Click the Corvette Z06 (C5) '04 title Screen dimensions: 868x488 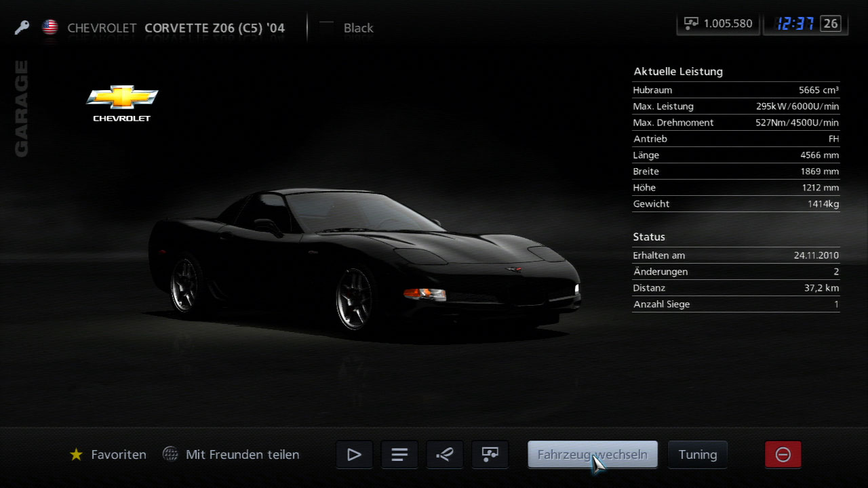(214, 28)
